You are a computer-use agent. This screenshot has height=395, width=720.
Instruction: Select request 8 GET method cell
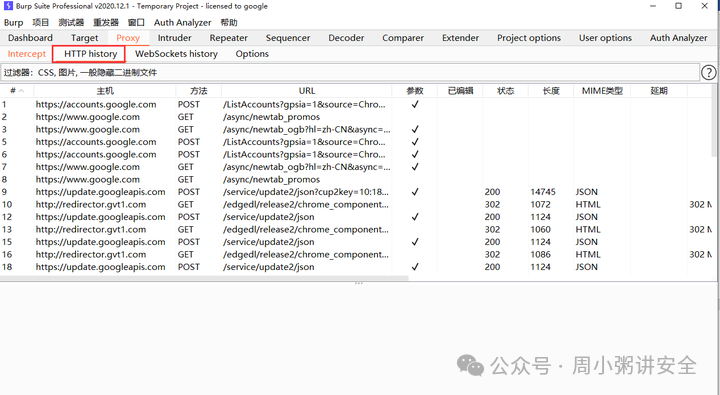pos(186,180)
